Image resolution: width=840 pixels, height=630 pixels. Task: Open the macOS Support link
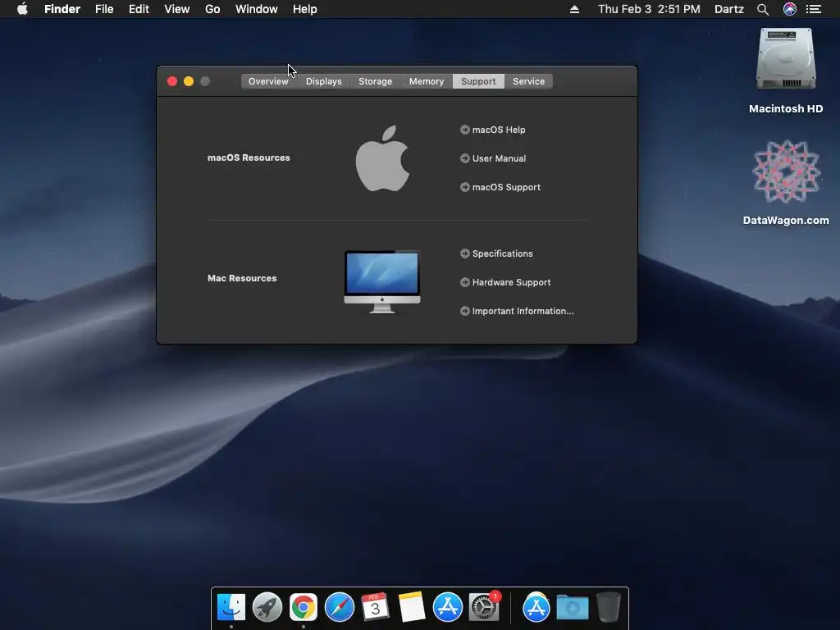coord(506,187)
